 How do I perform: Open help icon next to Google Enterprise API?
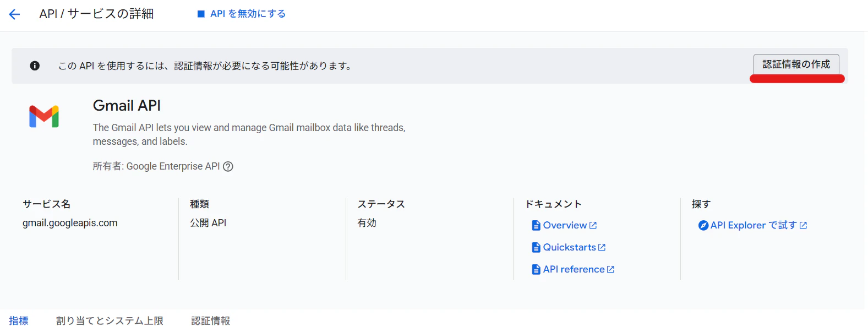[x=228, y=166]
